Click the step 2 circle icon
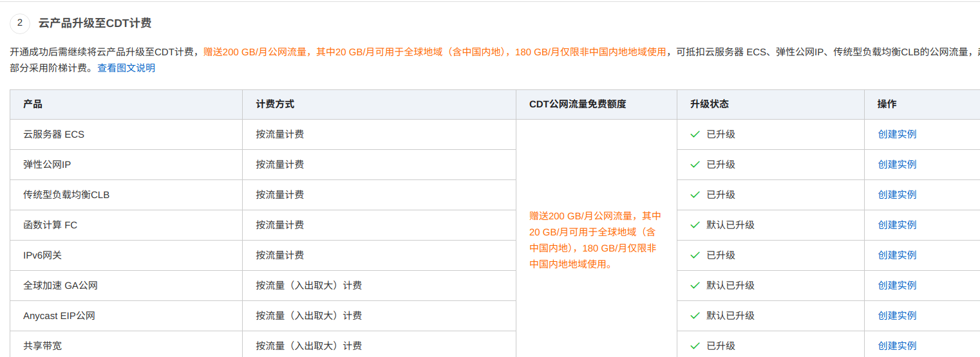This screenshot has height=357, width=980. 20,23
